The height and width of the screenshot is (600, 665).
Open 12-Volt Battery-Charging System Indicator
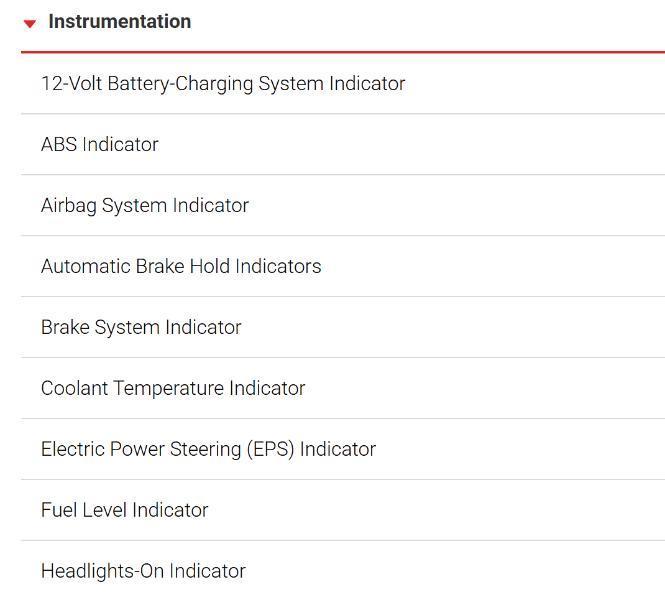[223, 84]
